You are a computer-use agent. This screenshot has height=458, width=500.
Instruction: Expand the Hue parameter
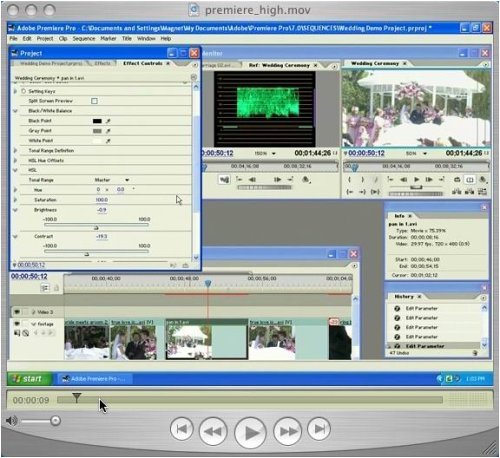tap(15, 190)
